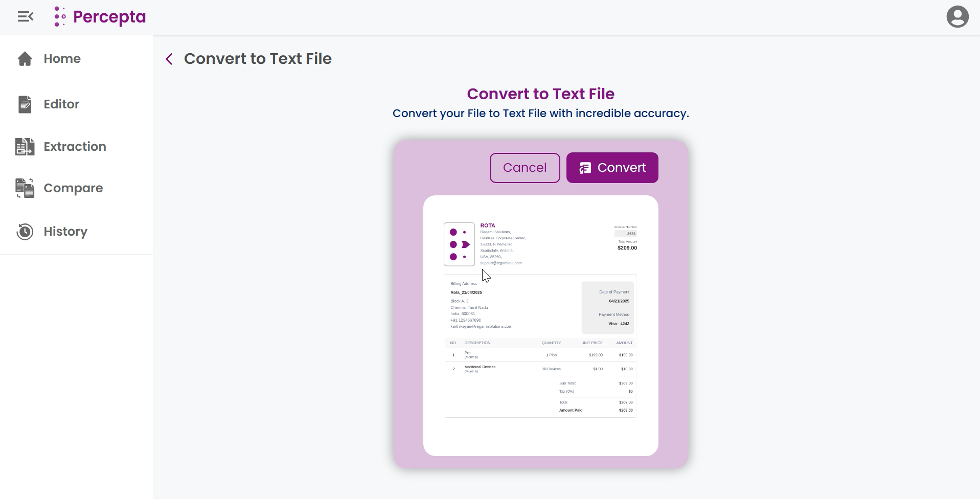This screenshot has width=980, height=499.
Task: Open the user profile avatar icon
Action: coord(956,16)
